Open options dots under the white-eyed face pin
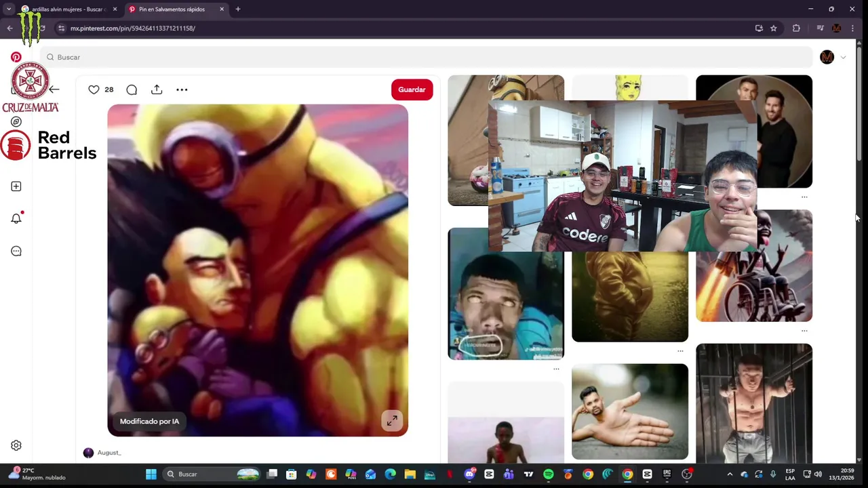868x488 pixels. pyautogui.click(x=556, y=369)
